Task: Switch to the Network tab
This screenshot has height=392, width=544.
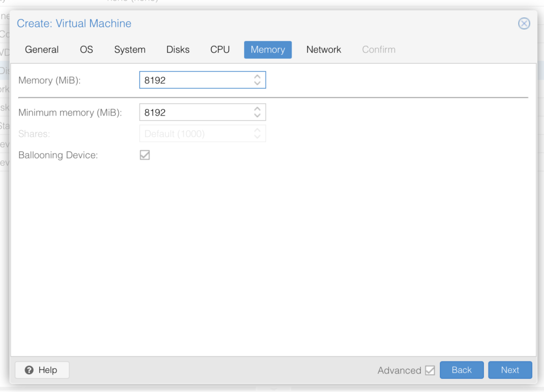Action: tap(323, 50)
